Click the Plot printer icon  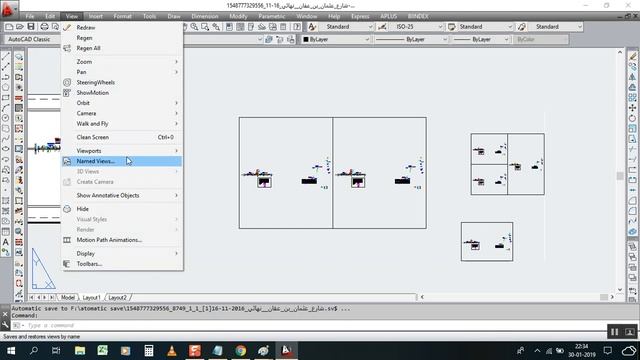44,27
